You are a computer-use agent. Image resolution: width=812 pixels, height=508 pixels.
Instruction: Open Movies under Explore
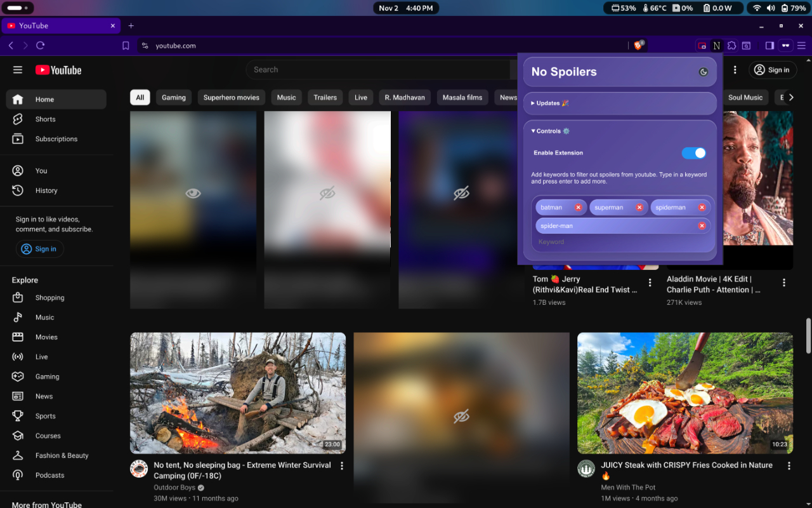coord(56,337)
